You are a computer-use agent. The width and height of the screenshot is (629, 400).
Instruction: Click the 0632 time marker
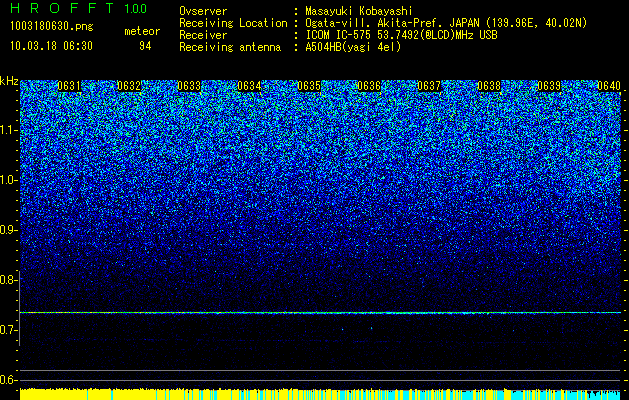pos(129,86)
